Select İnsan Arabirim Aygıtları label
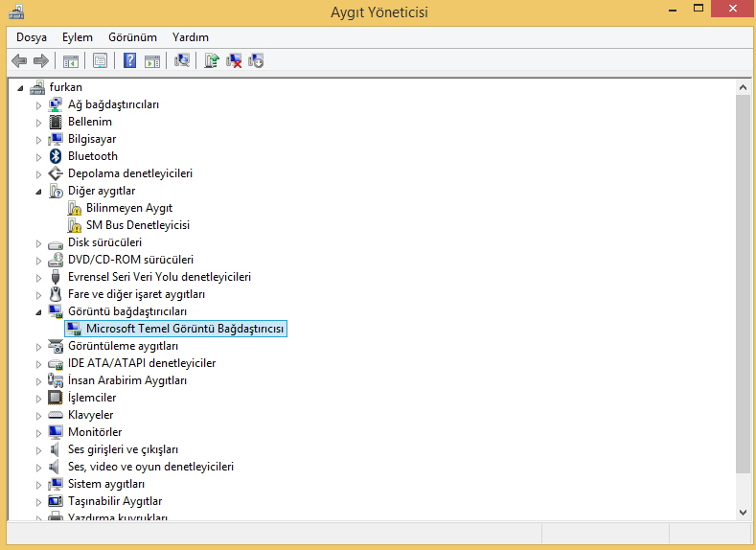This screenshot has width=756, height=550. coord(127,380)
